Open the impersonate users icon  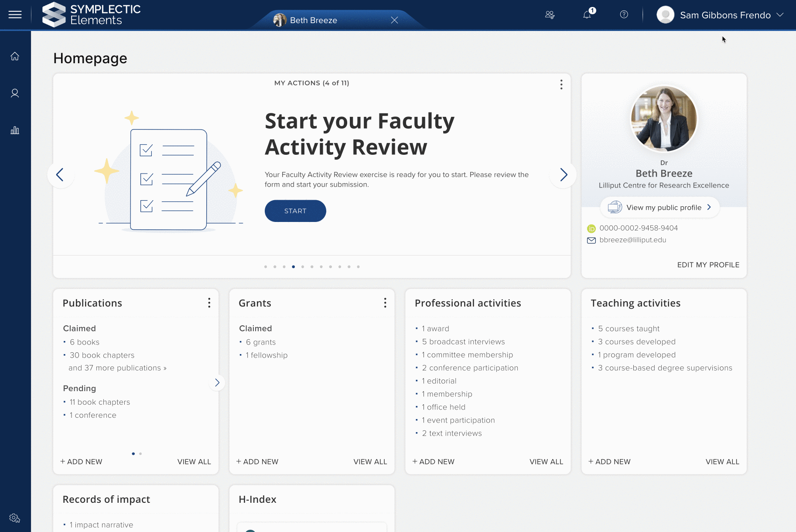click(x=550, y=15)
